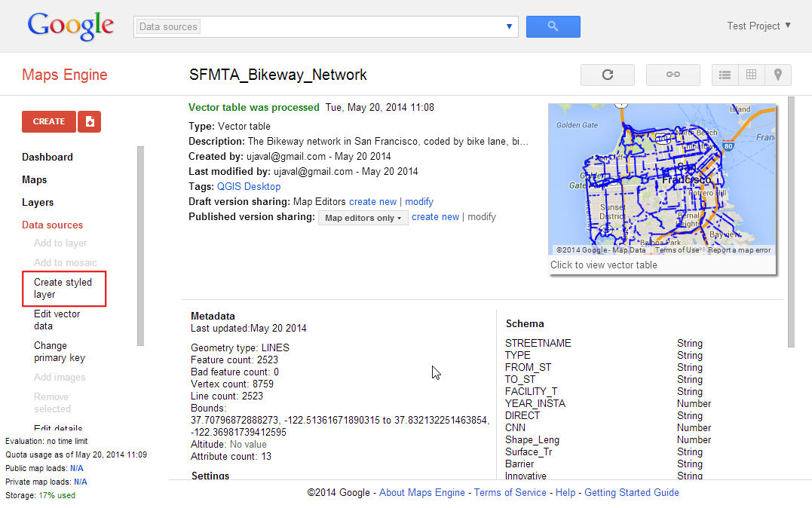Click the chain link icon button

pos(673,75)
